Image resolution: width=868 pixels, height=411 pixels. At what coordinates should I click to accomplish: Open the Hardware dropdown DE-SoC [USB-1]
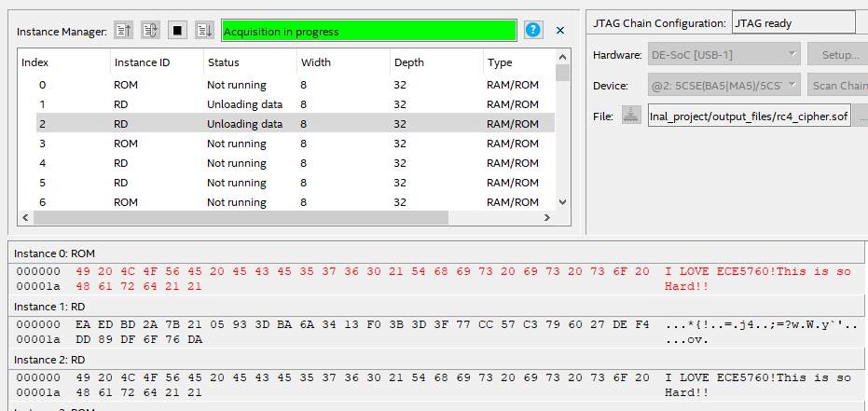pyautogui.click(x=723, y=55)
